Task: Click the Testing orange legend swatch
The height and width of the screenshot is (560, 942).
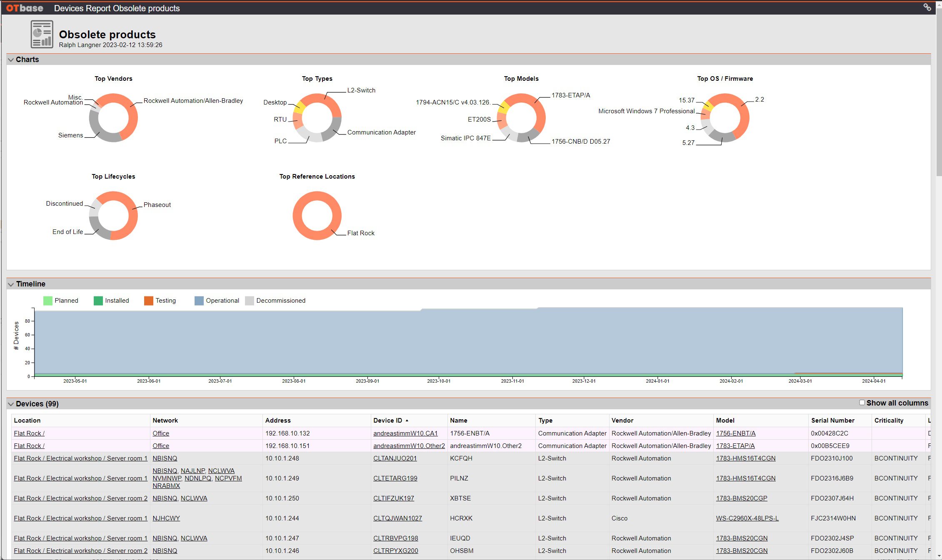Action: pyautogui.click(x=148, y=301)
